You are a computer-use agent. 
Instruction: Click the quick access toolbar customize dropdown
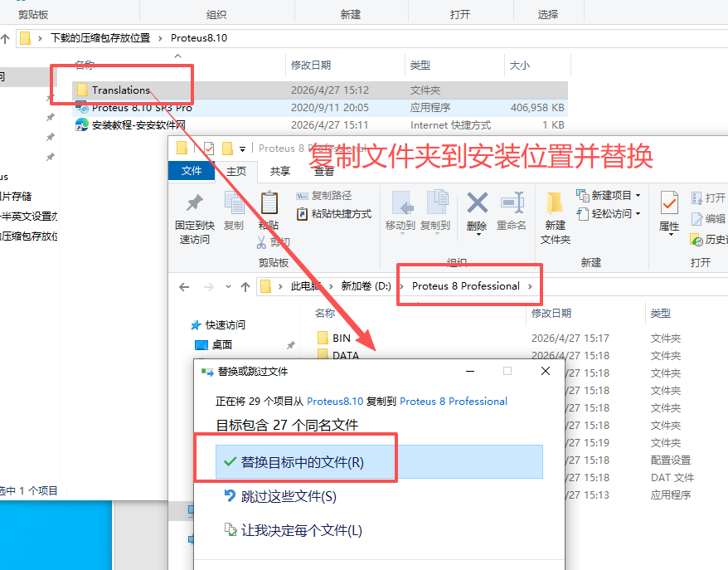click(x=242, y=149)
